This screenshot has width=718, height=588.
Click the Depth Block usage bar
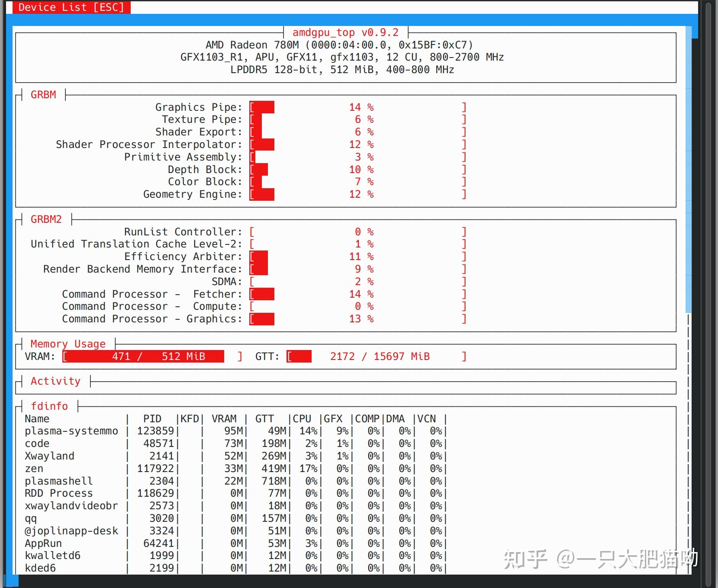pyautogui.click(x=357, y=169)
